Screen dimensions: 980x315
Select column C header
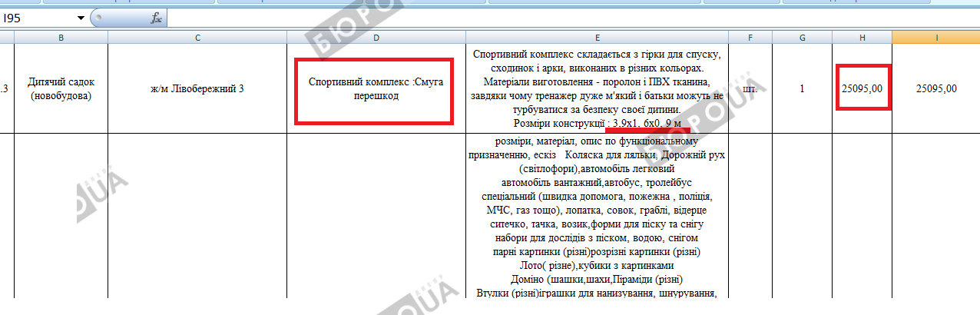click(197, 37)
